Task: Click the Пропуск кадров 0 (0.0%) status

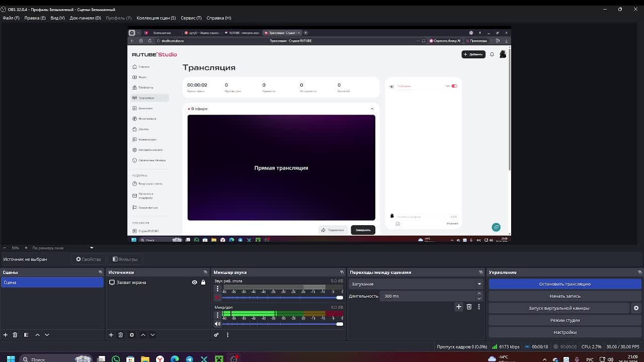Action: pyautogui.click(x=462, y=347)
